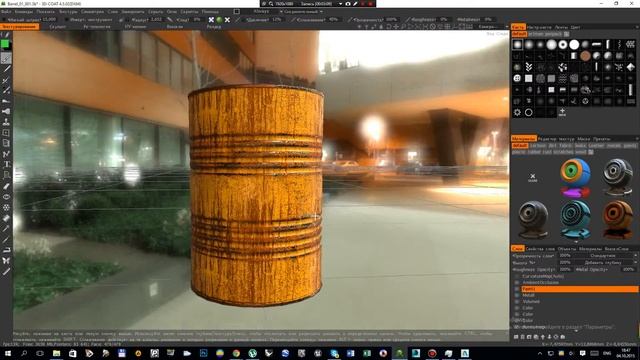Switch to the Скульпт room tab
This screenshot has width=640, height=360.
[x=58, y=27]
